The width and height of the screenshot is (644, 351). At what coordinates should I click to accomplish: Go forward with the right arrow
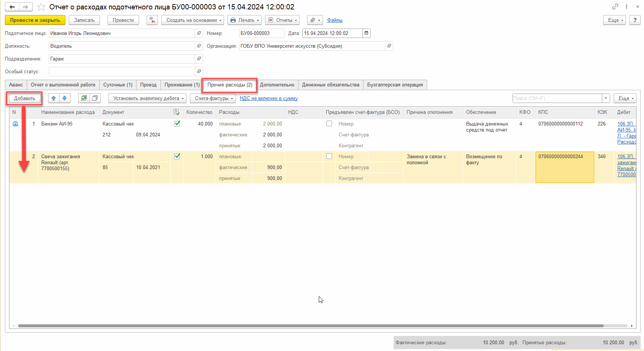26,7
